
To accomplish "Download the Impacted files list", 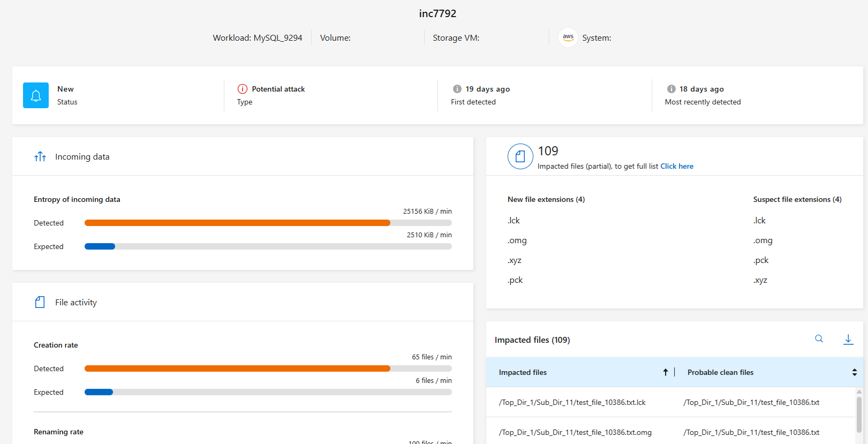I will click(848, 339).
